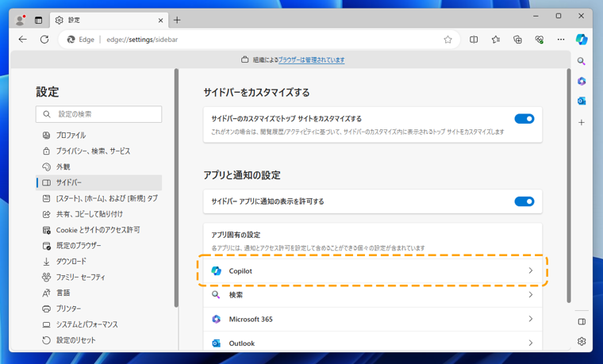This screenshot has width=603, height=364.
Task: Expand the Outlook settings chevron
Action: click(531, 343)
